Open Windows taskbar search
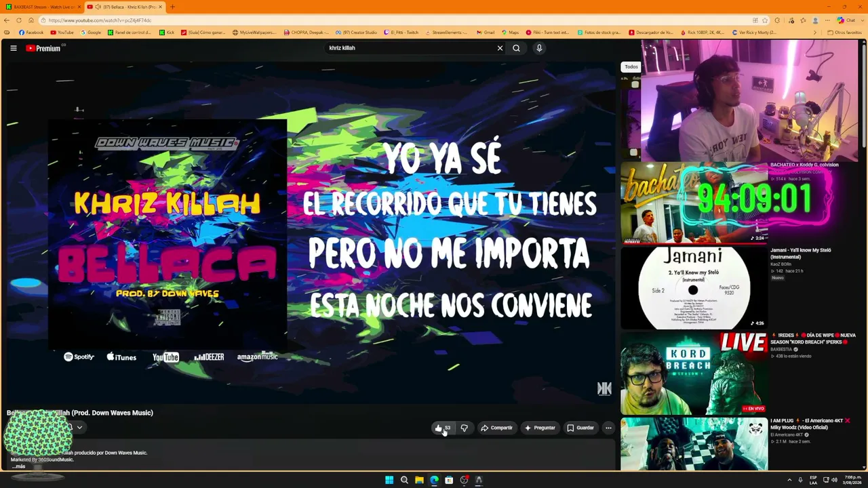This screenshot has width=868, height=488. 404,480
